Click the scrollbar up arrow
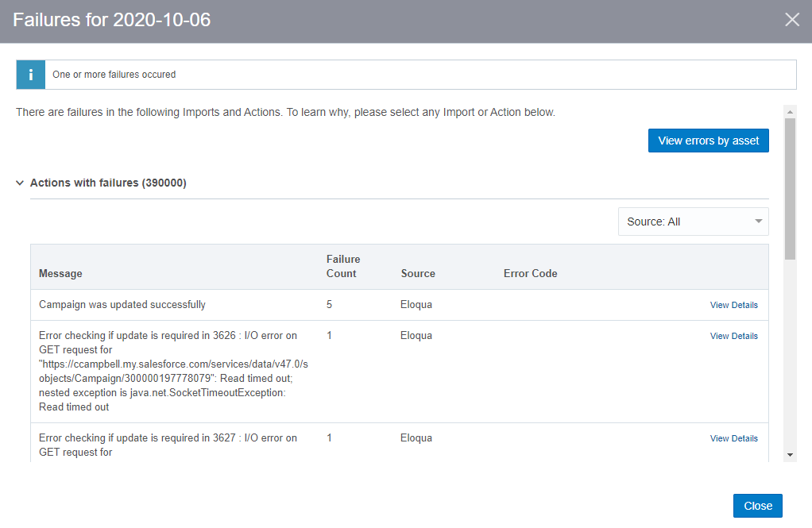This screenshot has height=528, width=812. click(790, 111)
